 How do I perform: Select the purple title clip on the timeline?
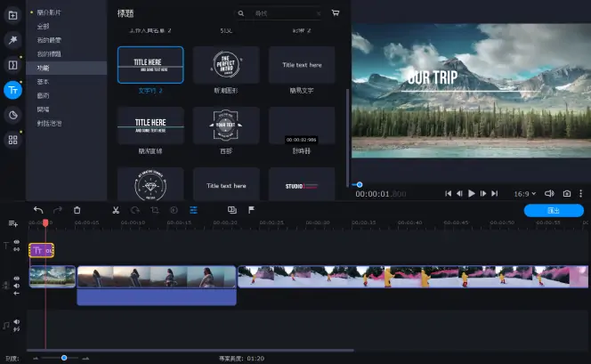coord(42,250)
